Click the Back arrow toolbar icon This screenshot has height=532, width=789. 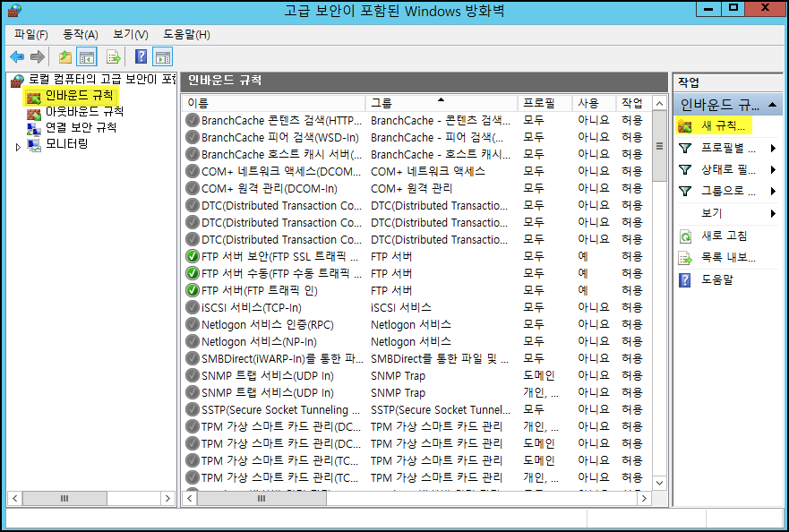(17, 57)
